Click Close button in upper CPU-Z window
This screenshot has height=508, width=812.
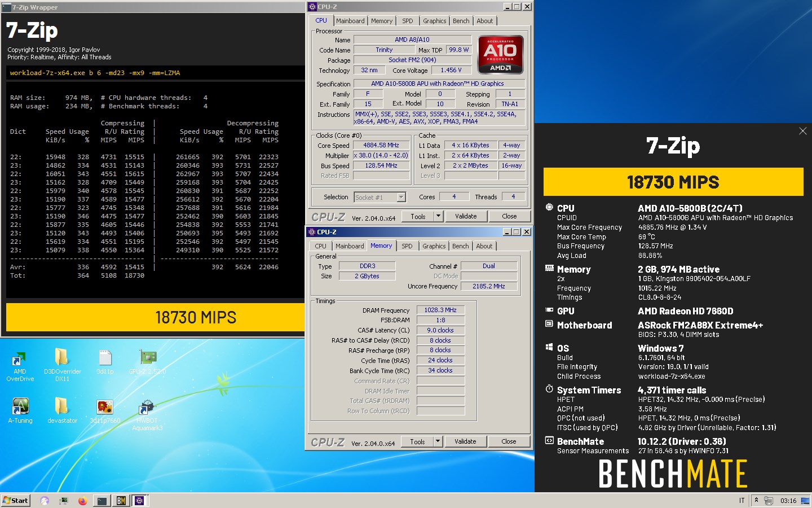(x=509, y=216)
